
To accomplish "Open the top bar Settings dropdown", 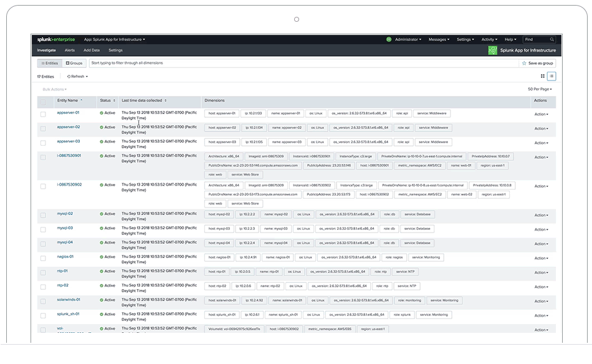I will tap(465, 39).
